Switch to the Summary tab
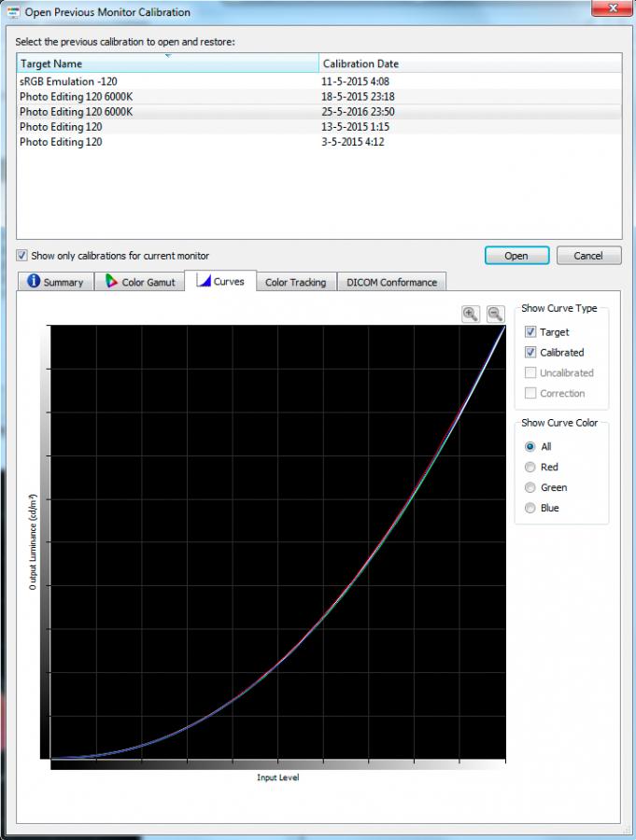The image size is (636, 840). coord(56,282)
